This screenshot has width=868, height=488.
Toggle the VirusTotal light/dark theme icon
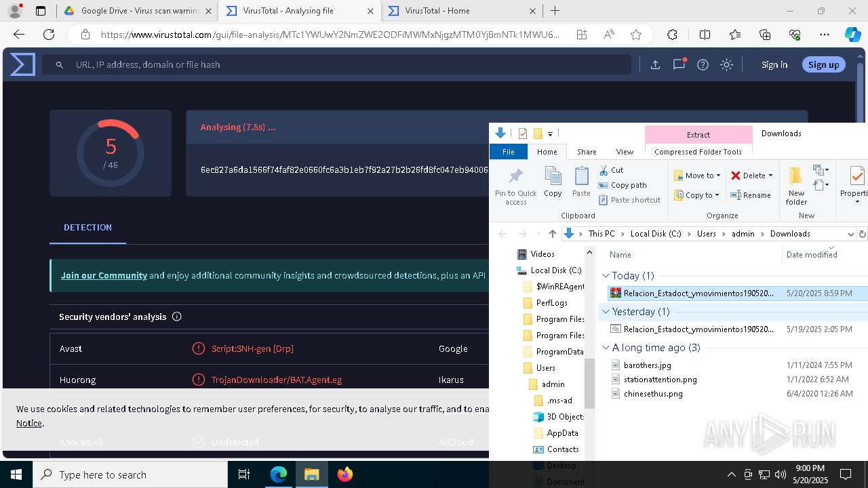[x=726, y=64]
